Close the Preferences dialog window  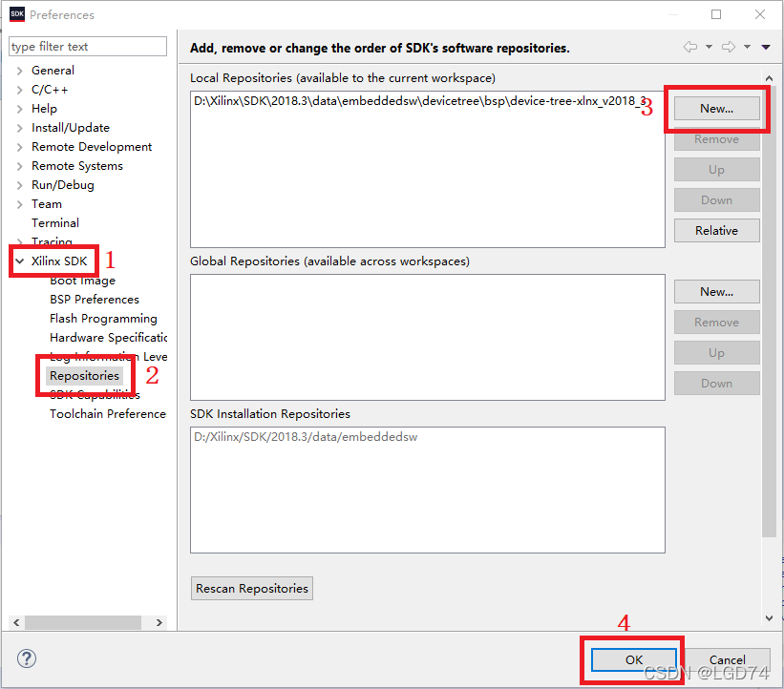point(760,14)
